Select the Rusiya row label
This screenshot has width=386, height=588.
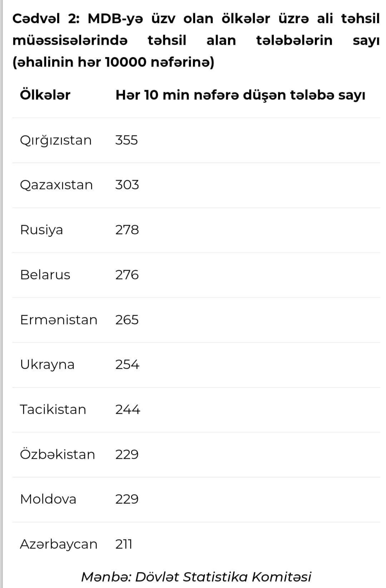[41, 230]
